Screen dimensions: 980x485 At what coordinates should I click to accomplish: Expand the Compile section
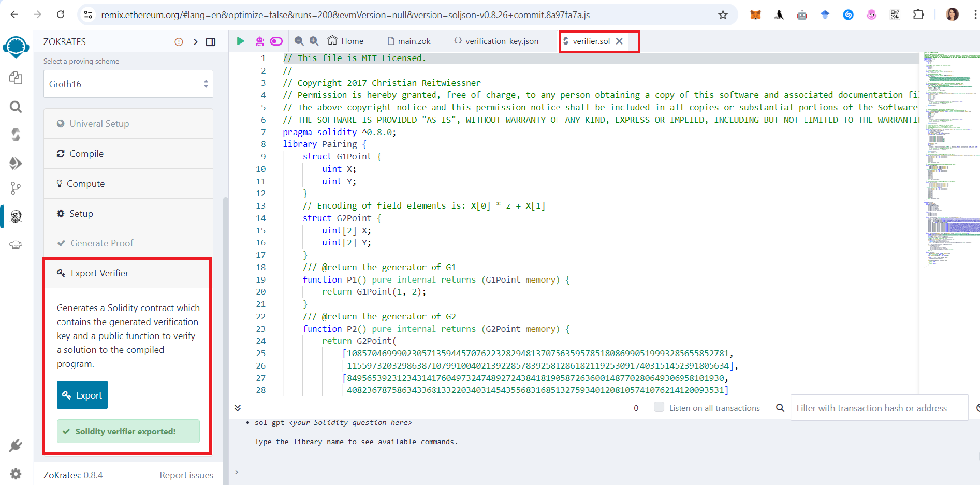point(128,154)
